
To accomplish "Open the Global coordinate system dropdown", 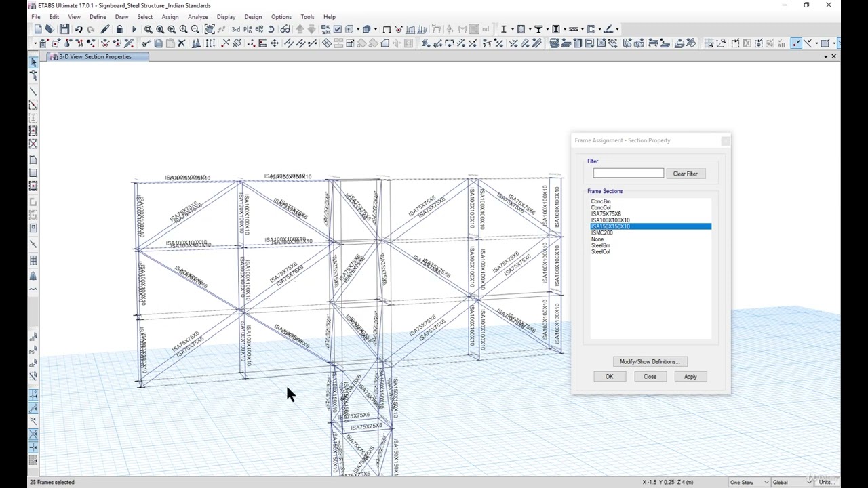I will point(793,482).
